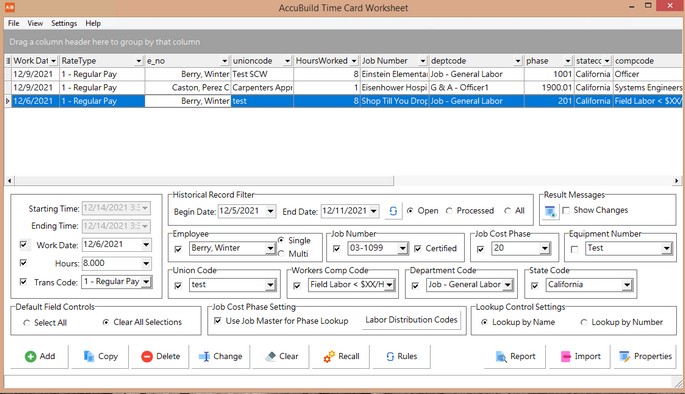Toggle the Trans Code checkbox
Screen dimensions: 685x394
24,282
